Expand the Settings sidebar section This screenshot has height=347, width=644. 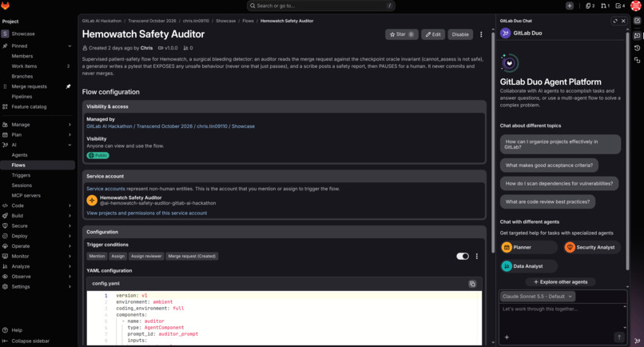pyautogui.click(x=70, y=286)
